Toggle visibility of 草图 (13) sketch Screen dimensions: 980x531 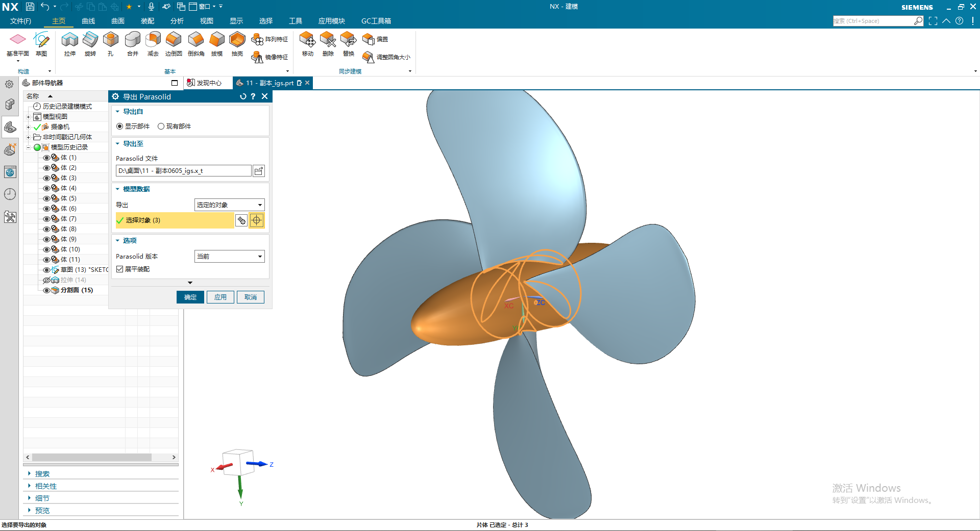click(46, 270)
